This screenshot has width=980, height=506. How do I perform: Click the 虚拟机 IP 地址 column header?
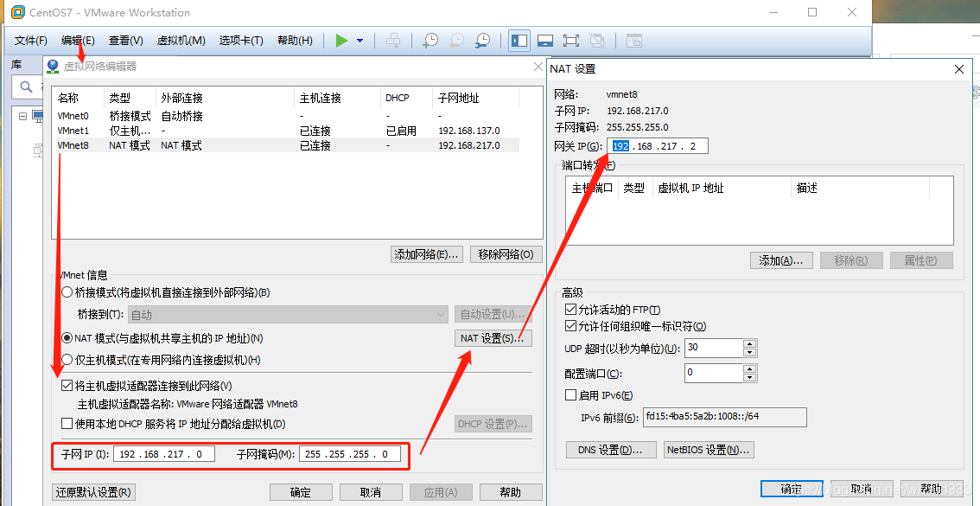722,189
